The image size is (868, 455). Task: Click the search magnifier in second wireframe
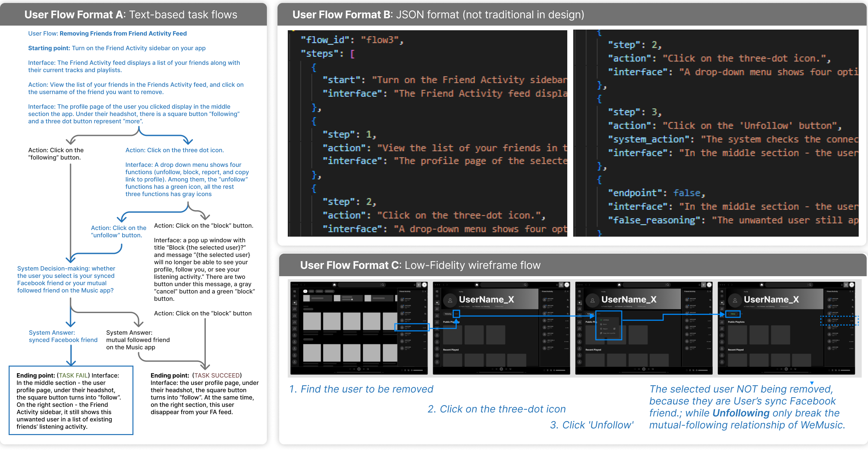pos(525,285)
